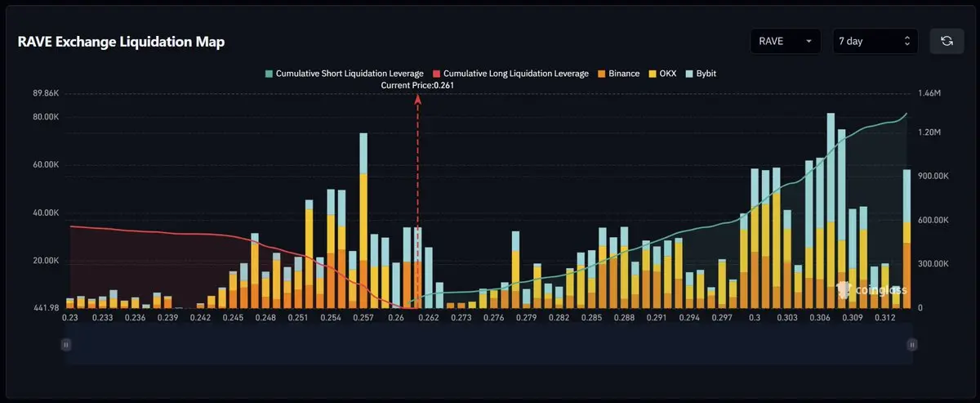Toggle OKX series in legend
This screenshot has width=980, height=403.
click(x=662, y=74)
